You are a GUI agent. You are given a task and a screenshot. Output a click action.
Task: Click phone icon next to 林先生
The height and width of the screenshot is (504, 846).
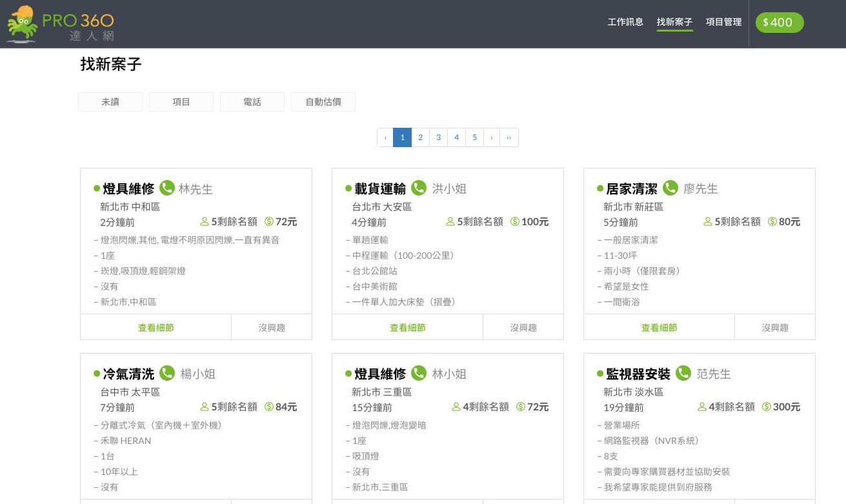pyautogui.click(x=167, y=188)
